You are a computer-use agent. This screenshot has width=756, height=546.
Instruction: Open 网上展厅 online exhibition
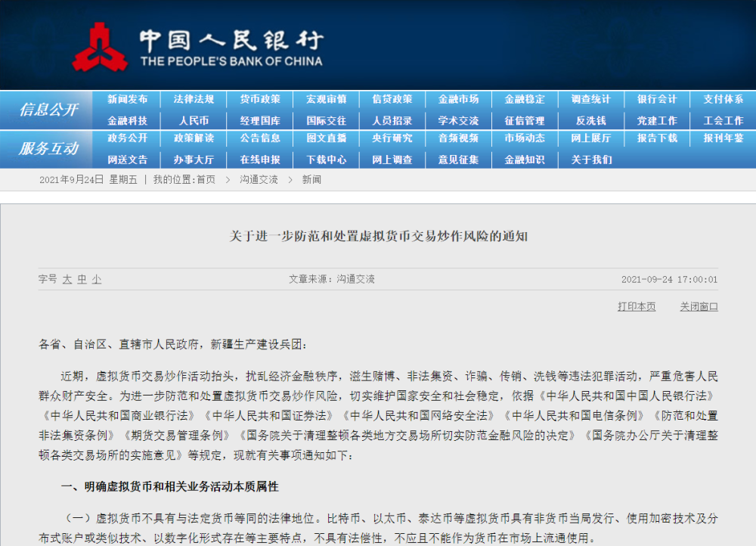coord(590,138)
